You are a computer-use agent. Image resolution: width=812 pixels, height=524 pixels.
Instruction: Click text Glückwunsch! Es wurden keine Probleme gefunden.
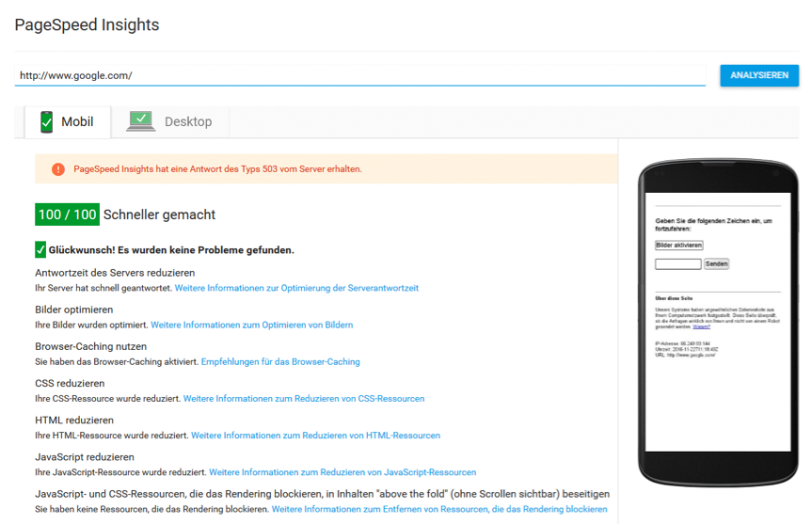(x=171, y=250)
